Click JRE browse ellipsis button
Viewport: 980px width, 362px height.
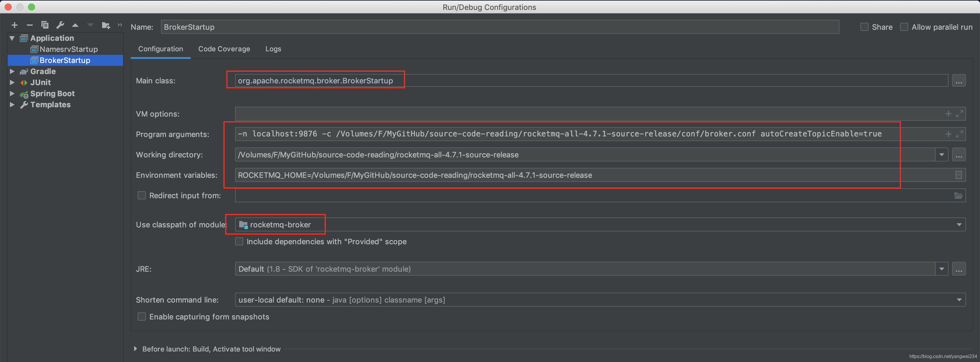click(958, 269)
